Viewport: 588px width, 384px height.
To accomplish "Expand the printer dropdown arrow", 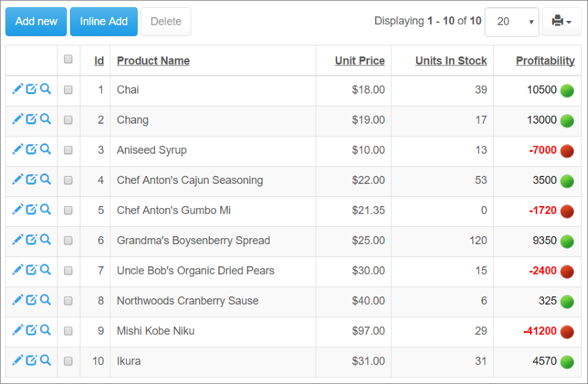I will [x=568, y=22].
